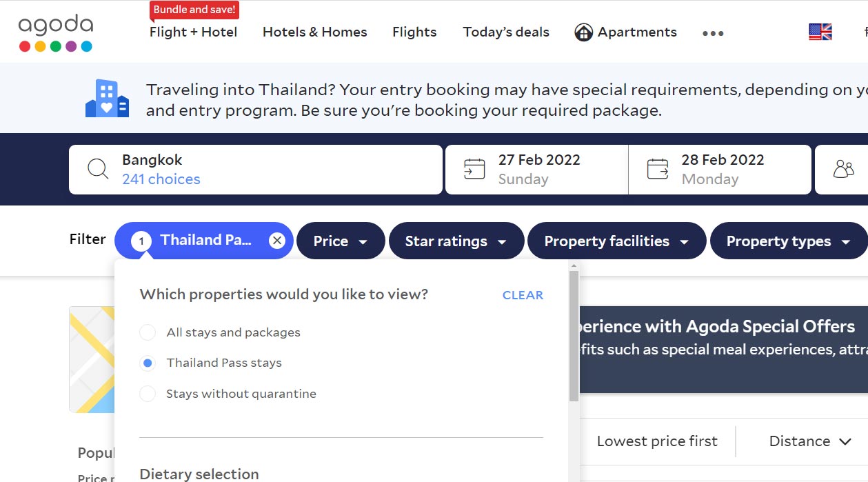Open the check-in calendar icon

[473, 169]
